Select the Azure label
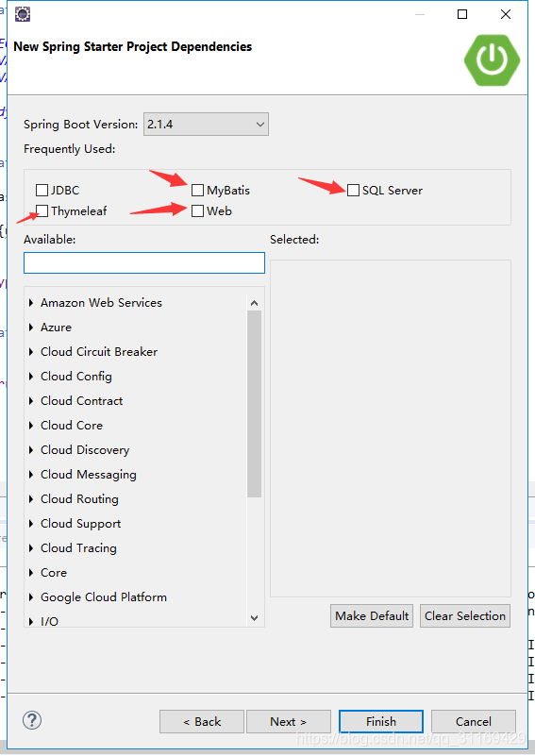Viewport: 535px width, 756px height. point(56,328)
